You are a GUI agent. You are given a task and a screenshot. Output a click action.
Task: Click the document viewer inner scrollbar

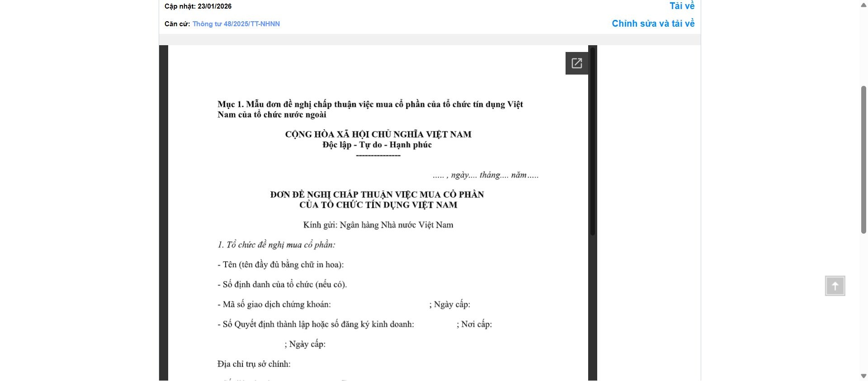pyautogui.click(x=592, y=141)
